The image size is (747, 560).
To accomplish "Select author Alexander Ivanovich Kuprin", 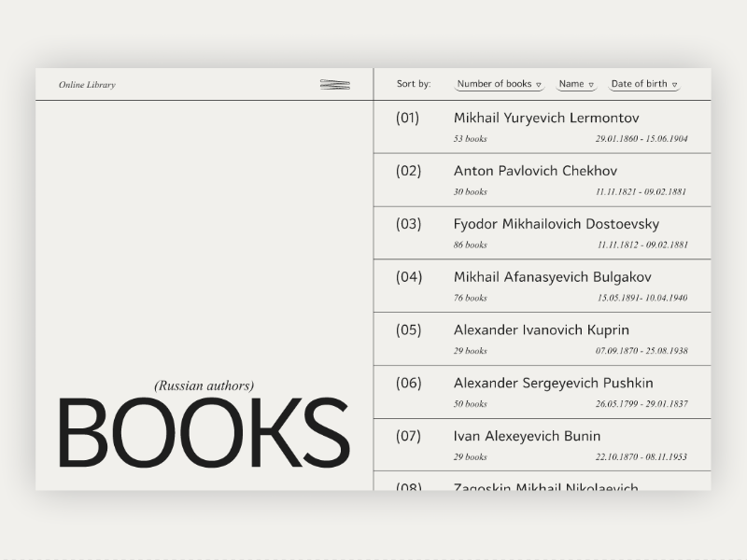I will (540, 329).
